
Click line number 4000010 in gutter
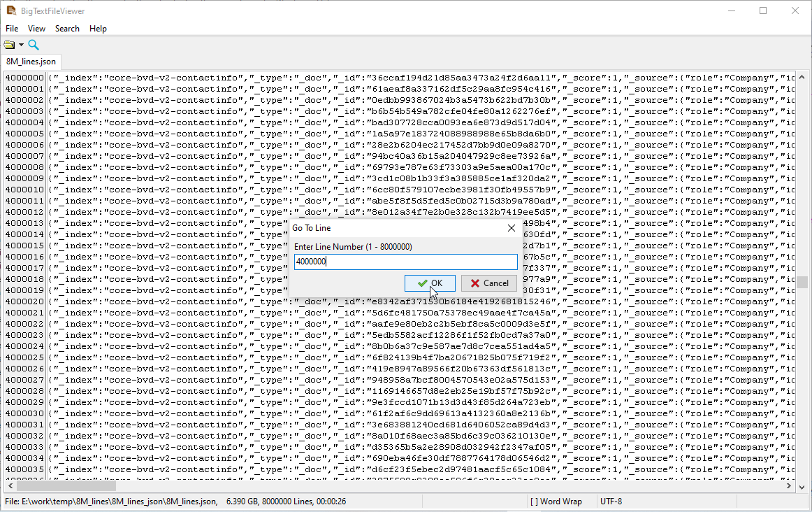click(x=24, y=190)
